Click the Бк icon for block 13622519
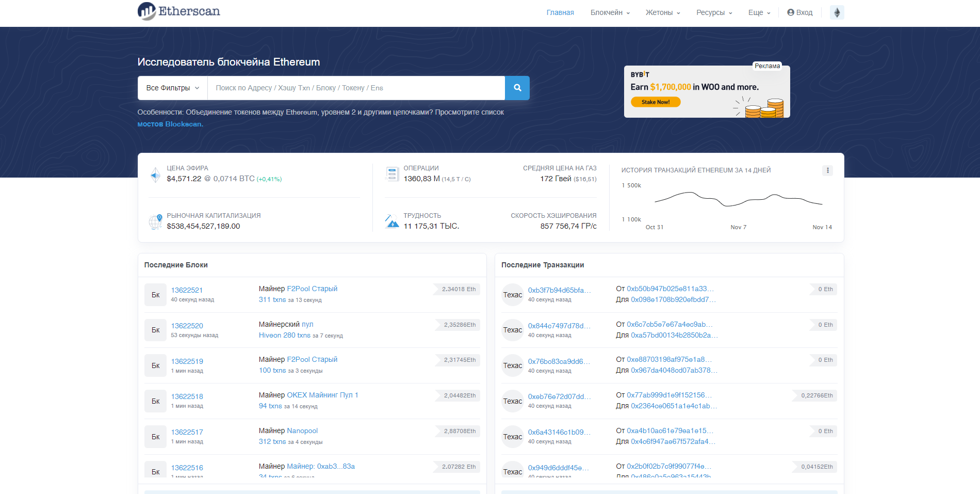This screenshot has height=494, width=980. click(155, 365)
